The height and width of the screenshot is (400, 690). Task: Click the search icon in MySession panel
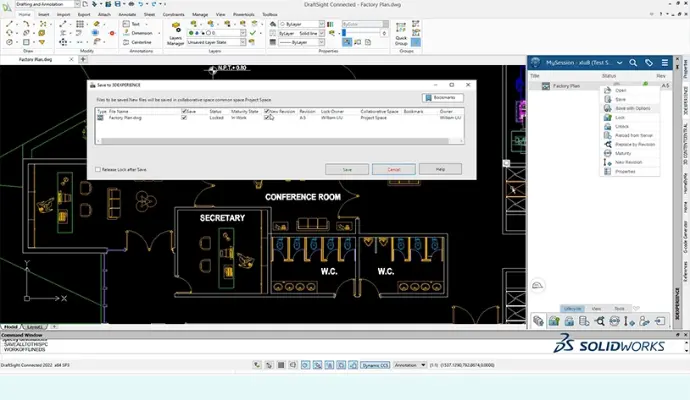633,63
